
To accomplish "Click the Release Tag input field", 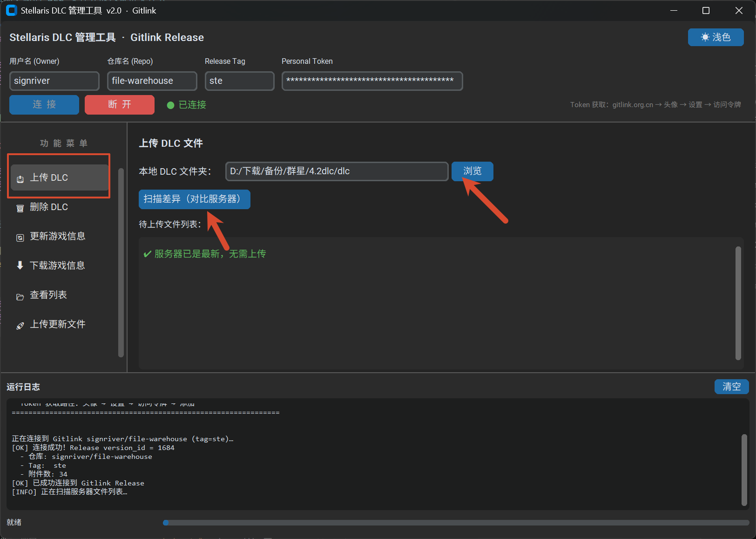I will point(240,81).
